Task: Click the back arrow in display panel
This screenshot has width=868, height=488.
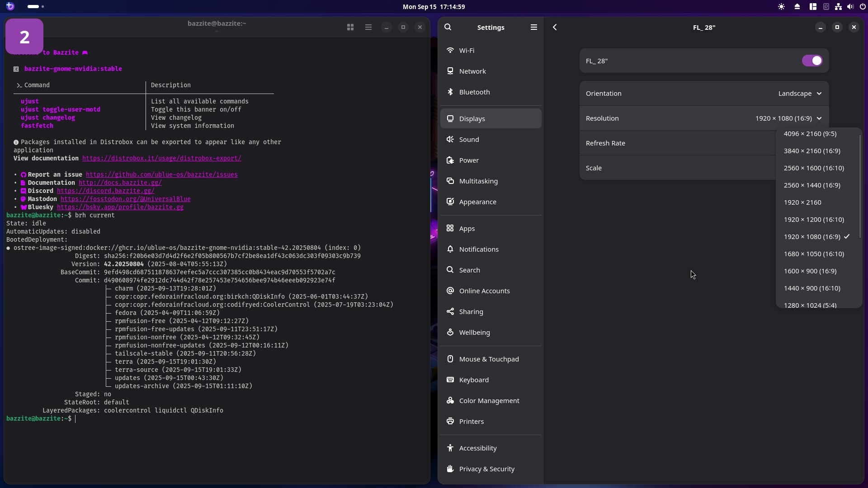Action: pyautogui.click(x=555, y=27)
